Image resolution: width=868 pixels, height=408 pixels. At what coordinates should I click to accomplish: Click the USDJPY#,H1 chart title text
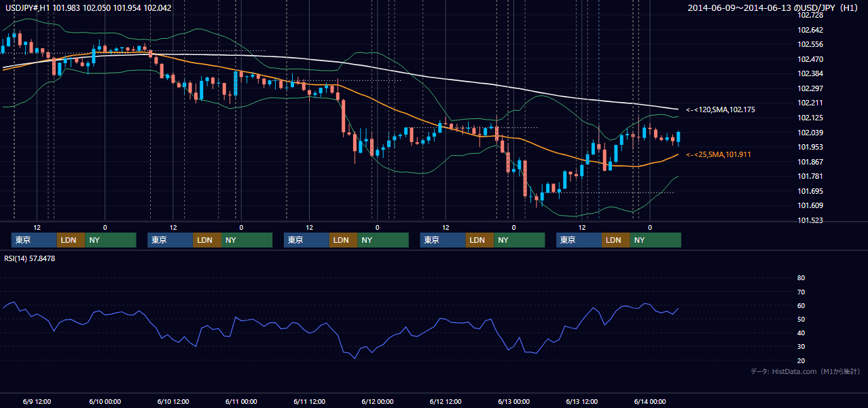[87, 7]
